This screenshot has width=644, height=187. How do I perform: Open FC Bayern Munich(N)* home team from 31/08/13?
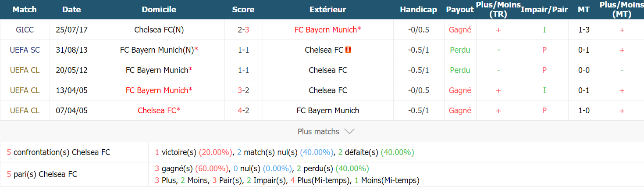159,50
